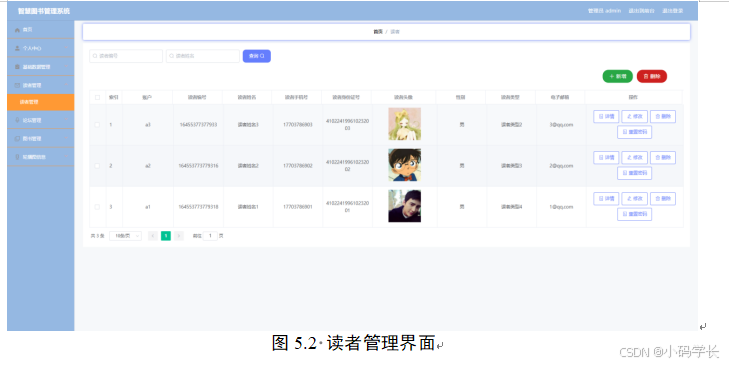Open the 首页 home item in sidebar
This screenshot has width=730, height=365.
(x=41, y=30)
